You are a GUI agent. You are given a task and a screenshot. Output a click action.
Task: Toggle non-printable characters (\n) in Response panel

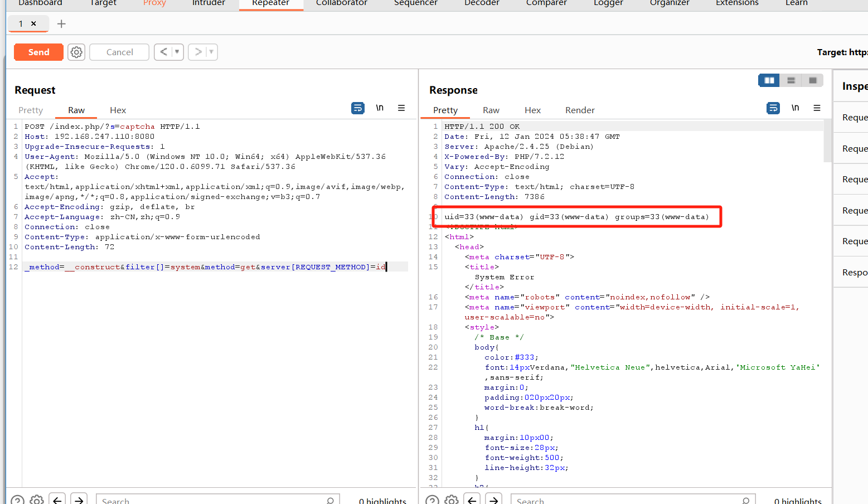(x=796, y=108)
